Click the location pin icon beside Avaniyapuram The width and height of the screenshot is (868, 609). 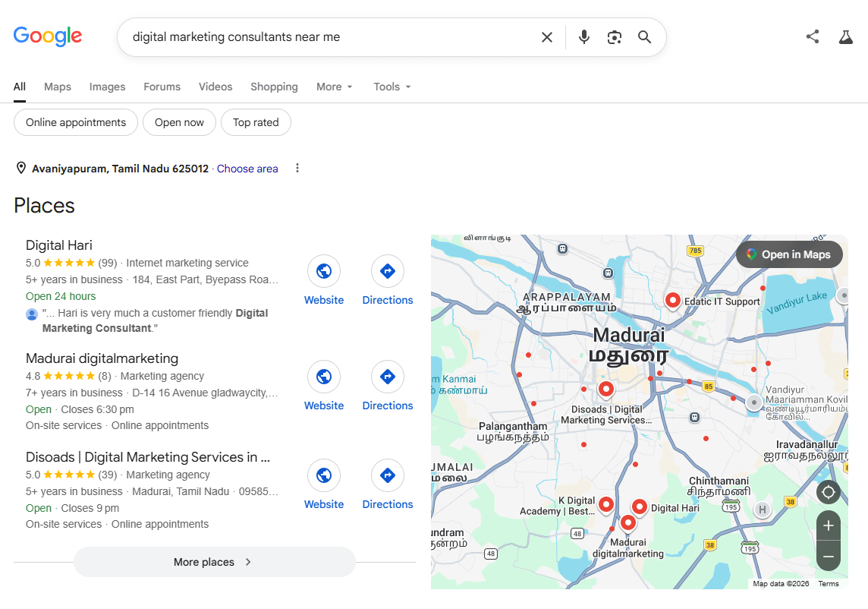[x=21, y=168]
